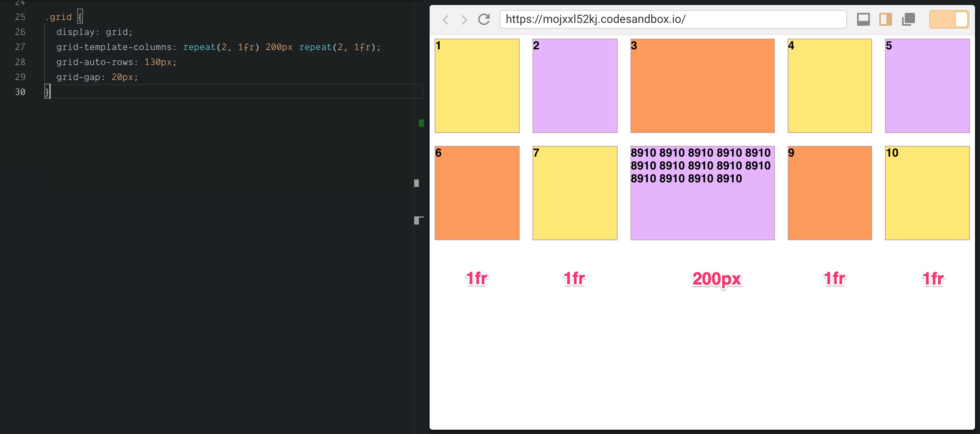The height and width of the screenshot is (434, 980).
Task: Click the green change indicator in the gutter
Action: click(x=421, y=123)
